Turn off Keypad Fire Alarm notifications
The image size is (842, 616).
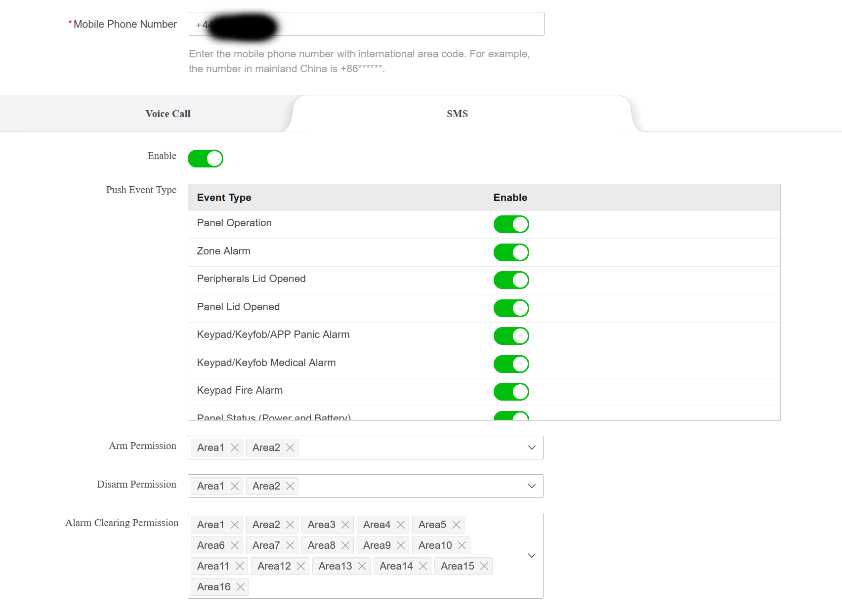coord(511,392)
